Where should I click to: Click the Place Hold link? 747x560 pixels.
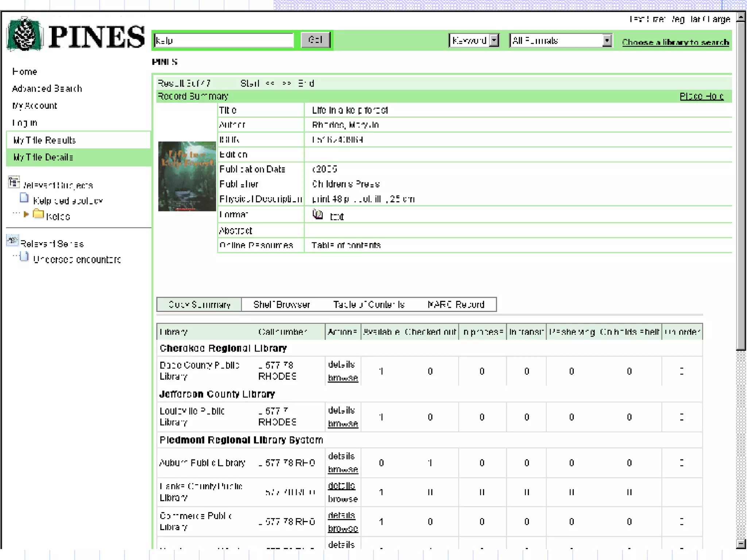pos(701,97)
